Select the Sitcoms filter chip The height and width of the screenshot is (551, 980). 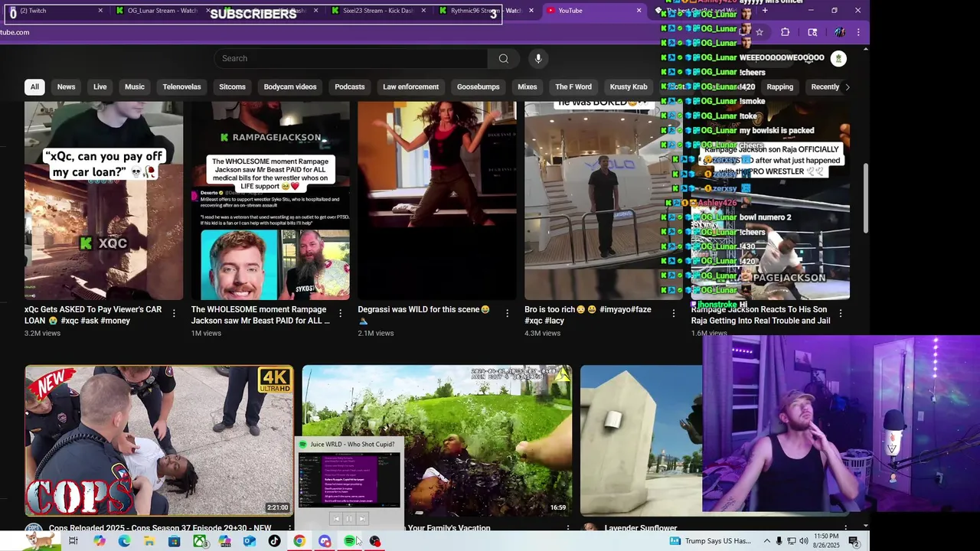pyautogui.click(x=232, y=86)
